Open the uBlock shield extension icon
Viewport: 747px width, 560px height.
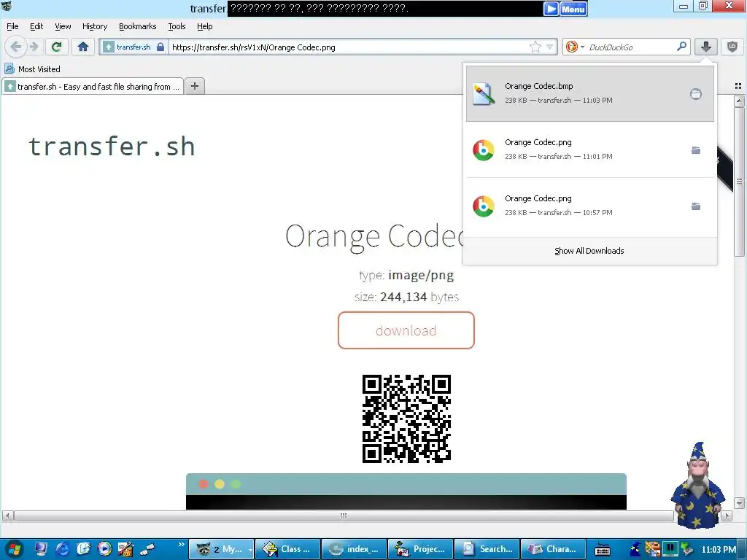click(x=732, y=47)
